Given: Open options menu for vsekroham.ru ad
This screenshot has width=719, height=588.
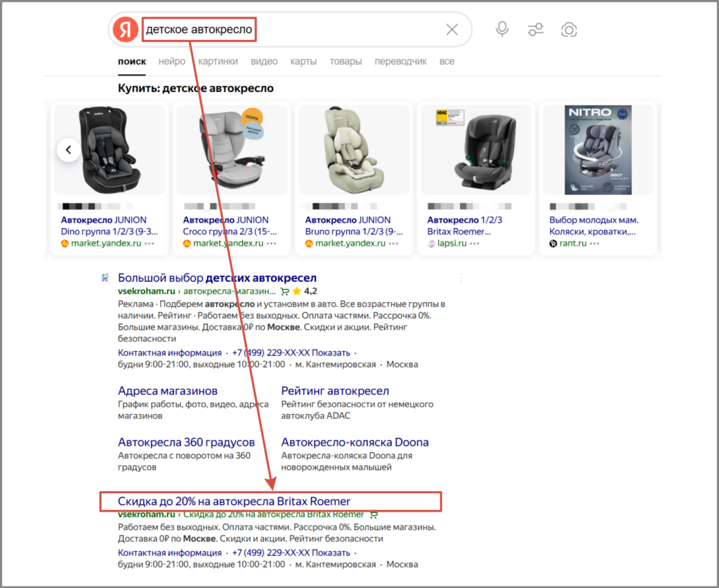Looking at the screenshot, I should tap(461, 278).
